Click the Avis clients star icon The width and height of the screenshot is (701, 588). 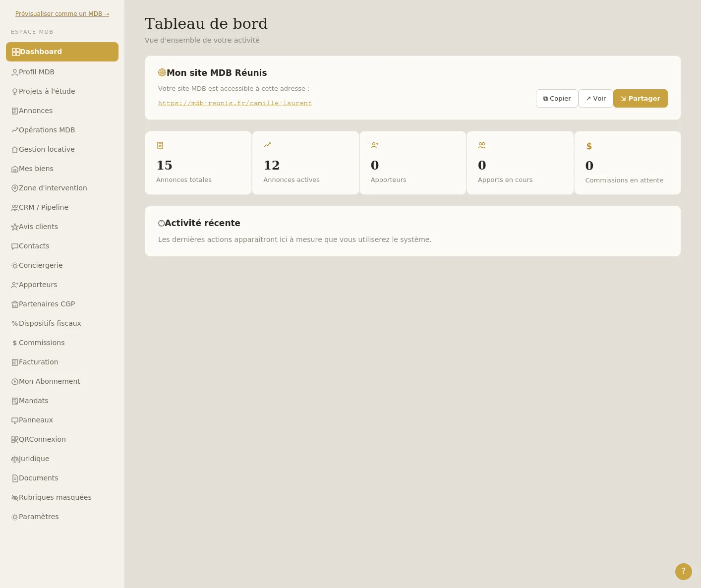(15, 227)
